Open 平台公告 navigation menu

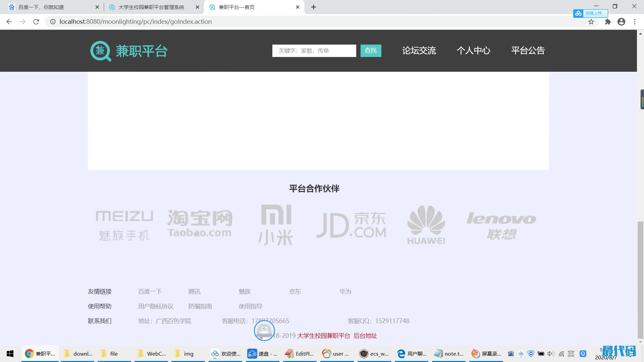click(x=528, y=51)
